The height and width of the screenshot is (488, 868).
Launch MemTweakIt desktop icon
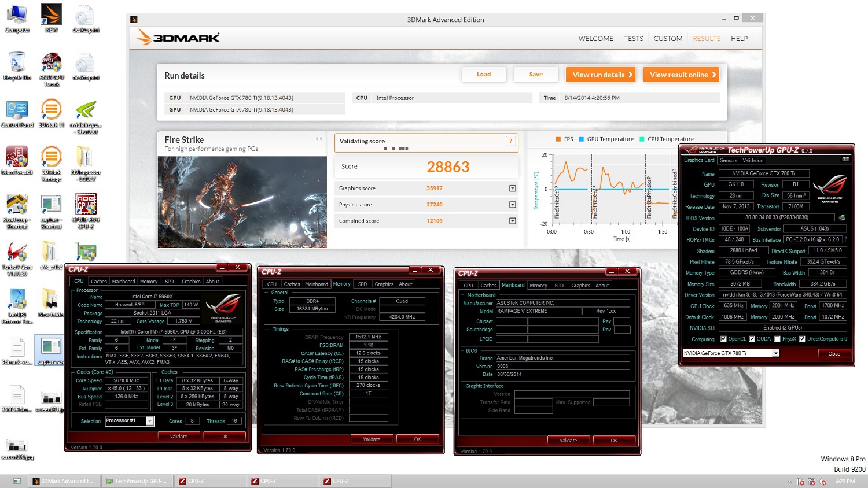[x=17, y=161]
